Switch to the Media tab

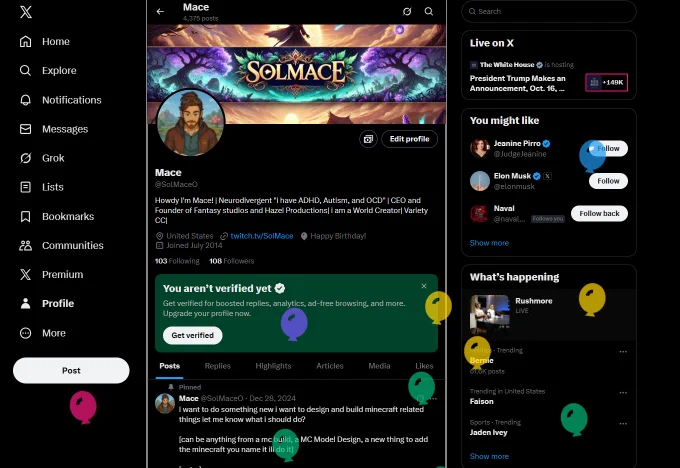379,366
